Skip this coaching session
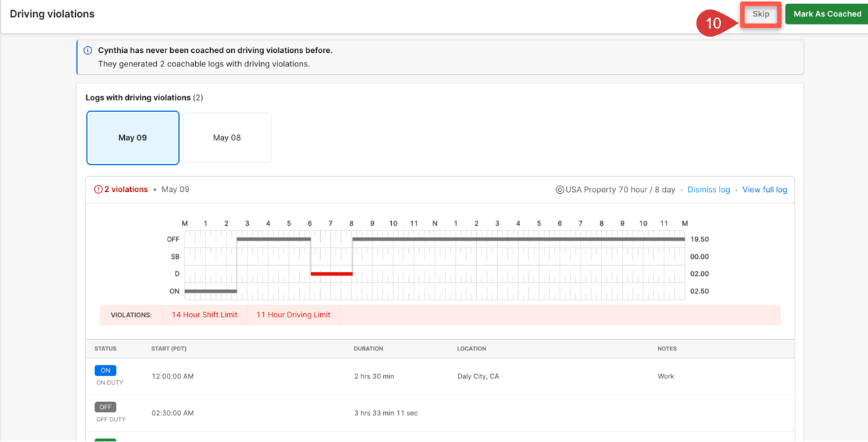This screenshot has width=868, height=442. point(761,14)
